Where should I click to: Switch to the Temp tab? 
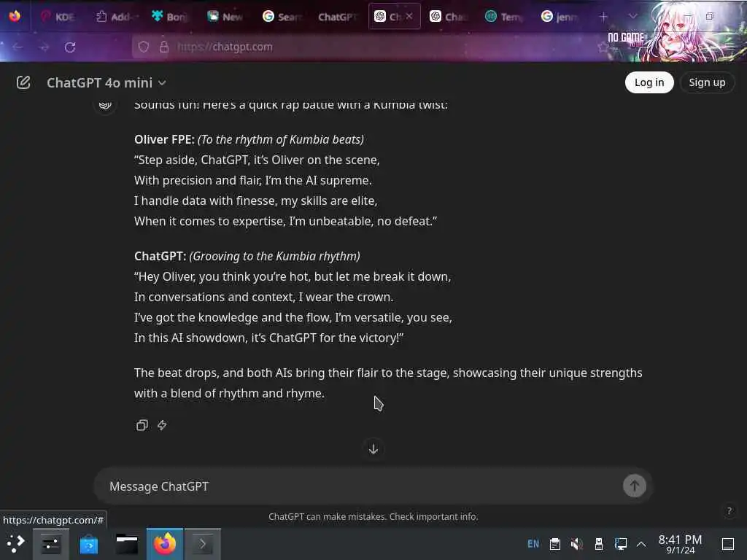pyautogui.click(x=504, y=17)
